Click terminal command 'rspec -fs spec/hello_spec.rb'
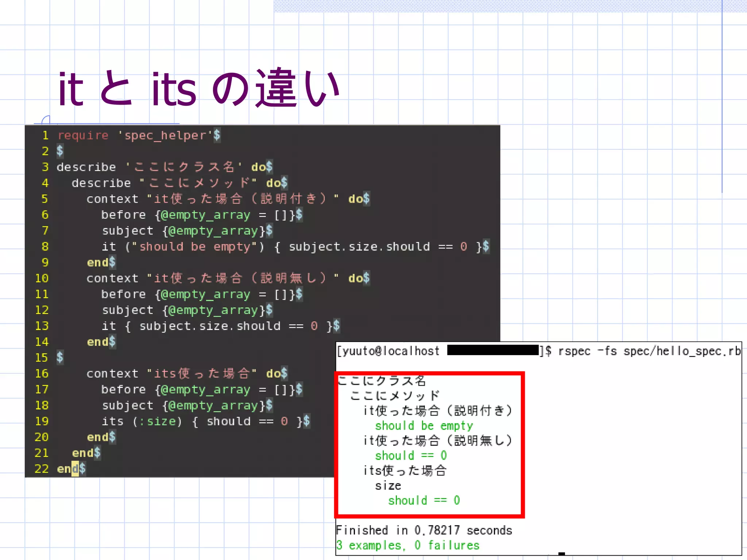 coord(649,351)
